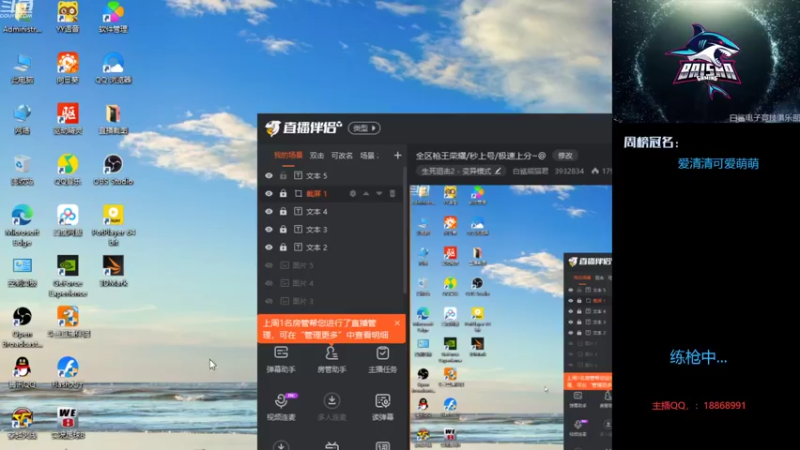Viewport: 800px width, 450px height.
Task: Hide the 文本 4 layer
Action: pyautogui.click(x=269, y=211)
